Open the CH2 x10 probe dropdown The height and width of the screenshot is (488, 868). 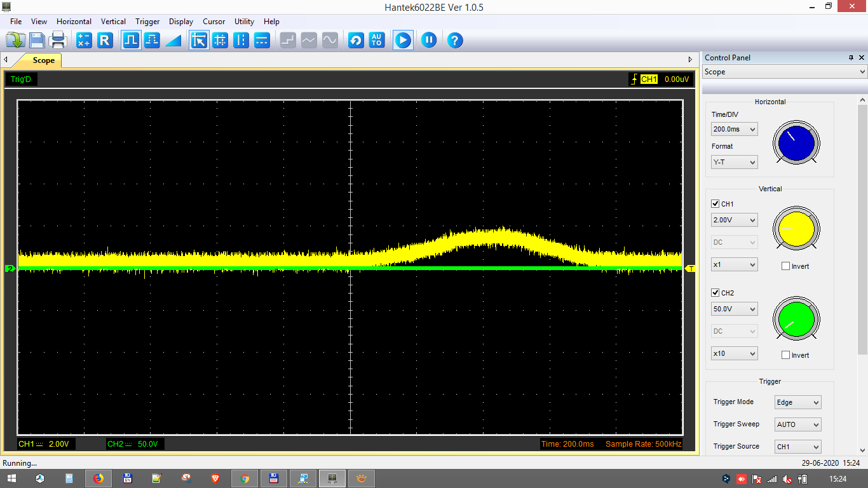pos(735,353)
